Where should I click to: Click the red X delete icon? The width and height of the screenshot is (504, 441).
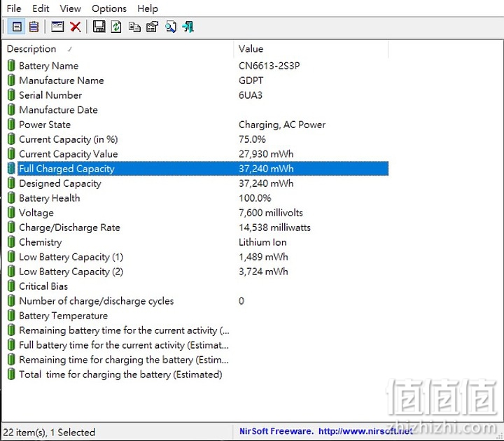click(x=76, y=27)
